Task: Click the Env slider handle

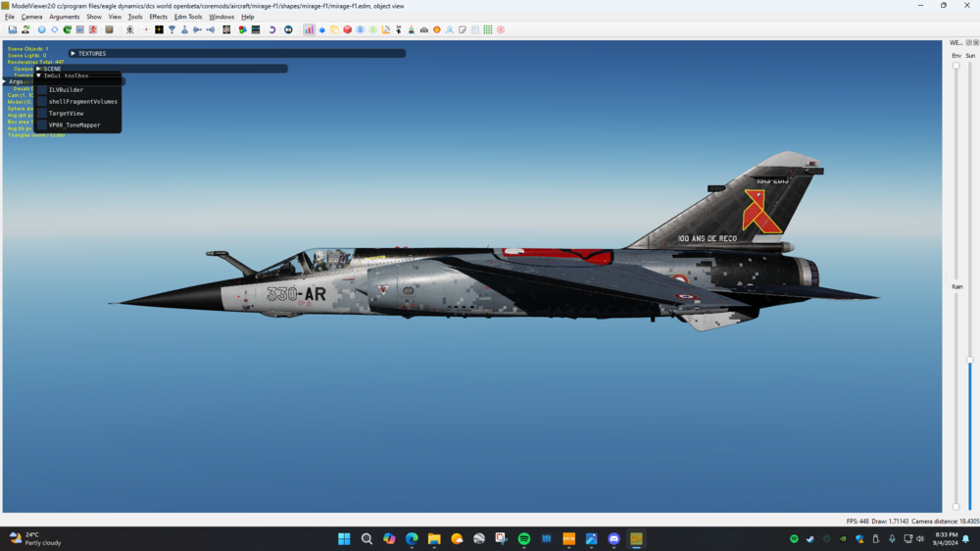Action: 956,66
